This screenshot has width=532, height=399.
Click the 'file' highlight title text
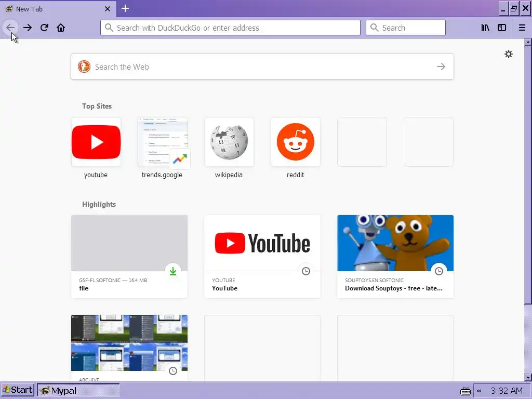pos(84,288)
